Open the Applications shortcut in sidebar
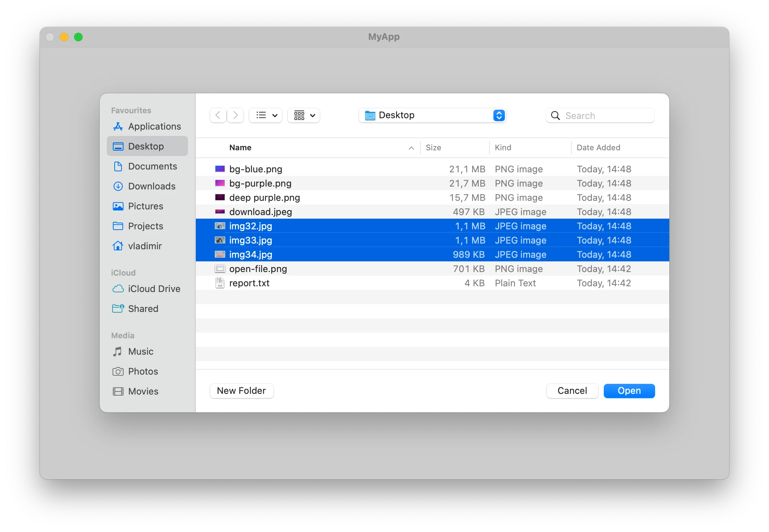Image resolution: width=769 pixels, height=532 pixels. tap(154, 126)
